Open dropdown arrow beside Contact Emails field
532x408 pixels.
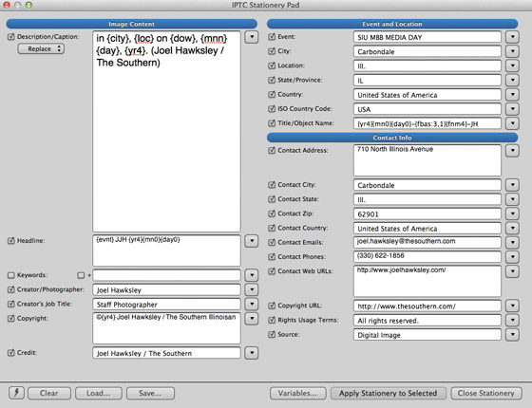tap(512, 242)
